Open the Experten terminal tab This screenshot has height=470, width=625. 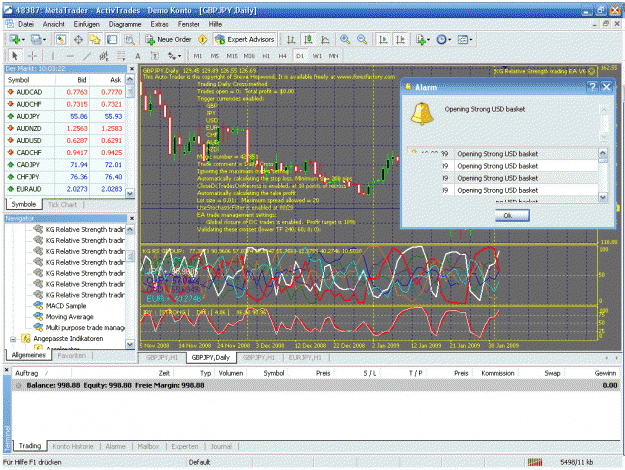pos(185,446)
